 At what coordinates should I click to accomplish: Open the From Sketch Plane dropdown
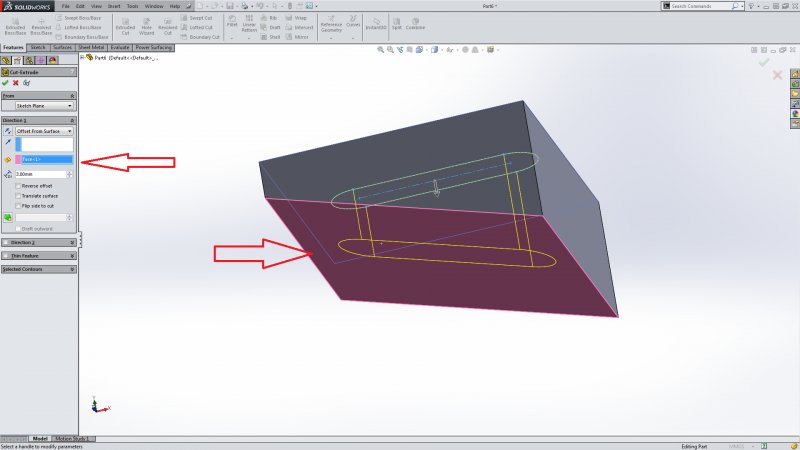44,106
